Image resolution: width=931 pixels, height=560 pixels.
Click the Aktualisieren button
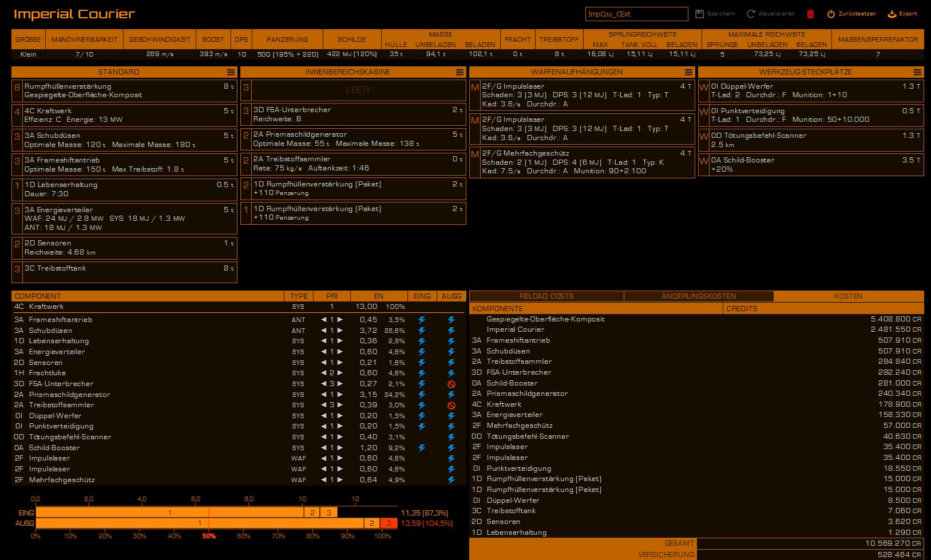[770, 14]
